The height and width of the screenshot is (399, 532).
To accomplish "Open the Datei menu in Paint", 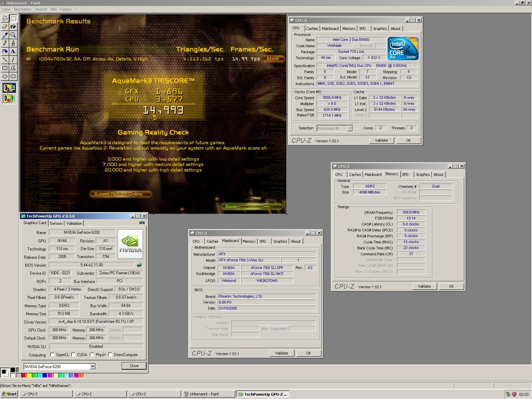I will pyautogui.click(x=6, y=9).
